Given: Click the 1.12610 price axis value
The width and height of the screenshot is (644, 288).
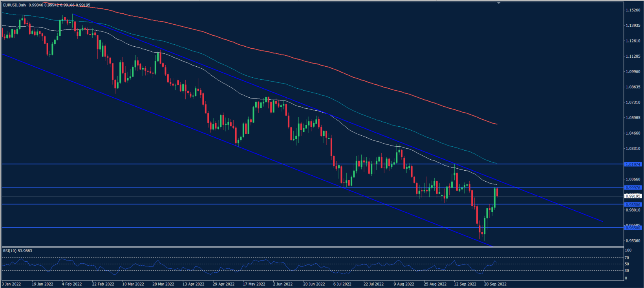Looking at the screenshot, I should click(633, 41).
